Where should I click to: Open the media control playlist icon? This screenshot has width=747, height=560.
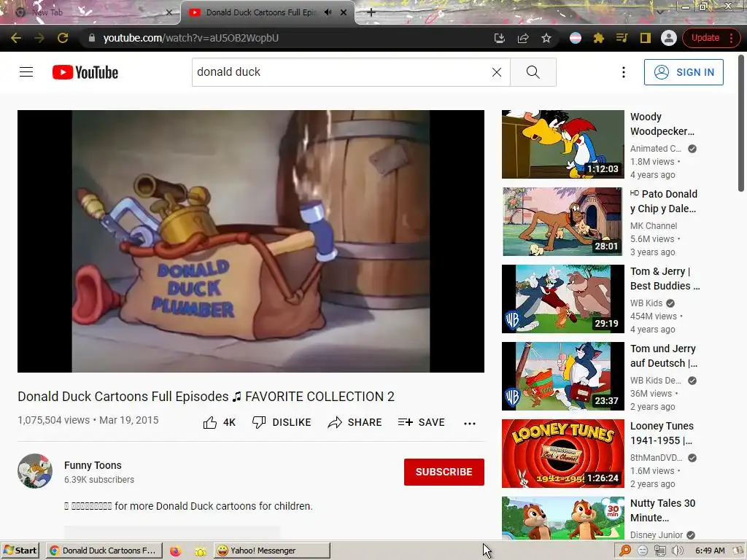point(622,38)
